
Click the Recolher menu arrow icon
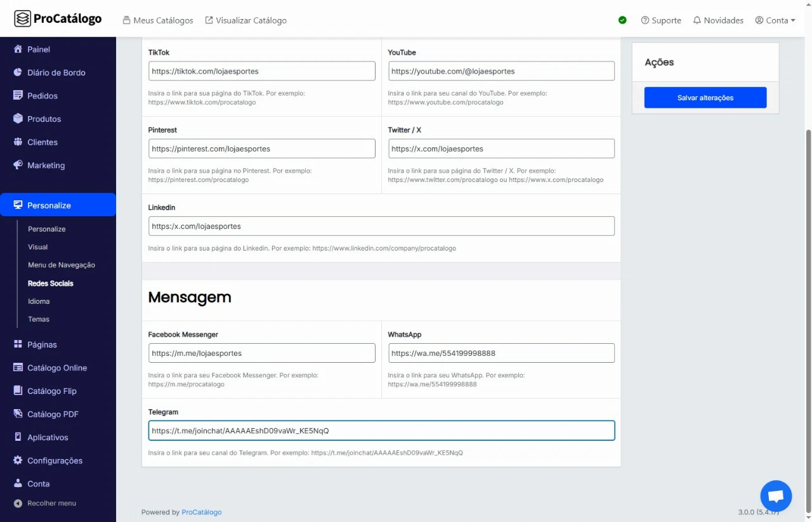tap(18, 504)
